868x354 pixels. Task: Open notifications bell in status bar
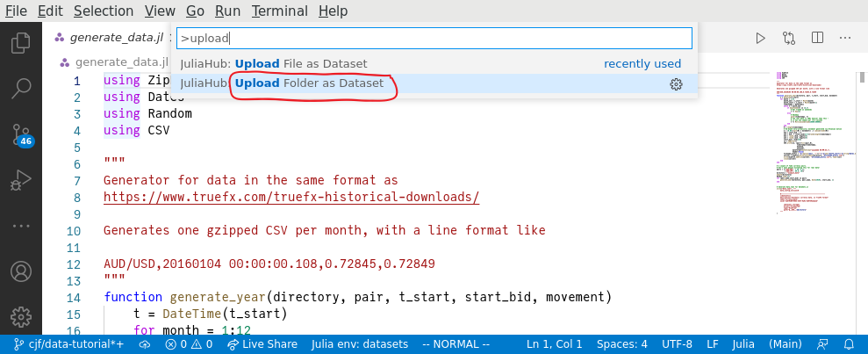click(x=849, y=344)
